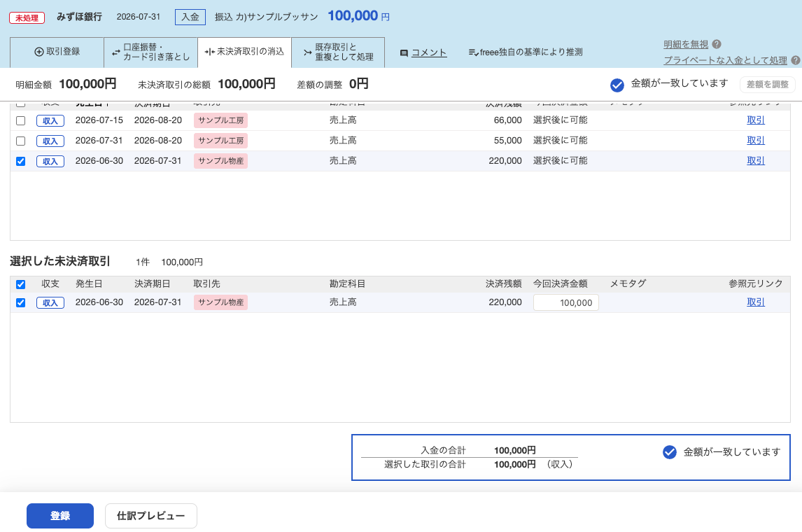Click the comment speech bubble icon
The height and width of the screenshot is (532, 802).
click(404, 52)
